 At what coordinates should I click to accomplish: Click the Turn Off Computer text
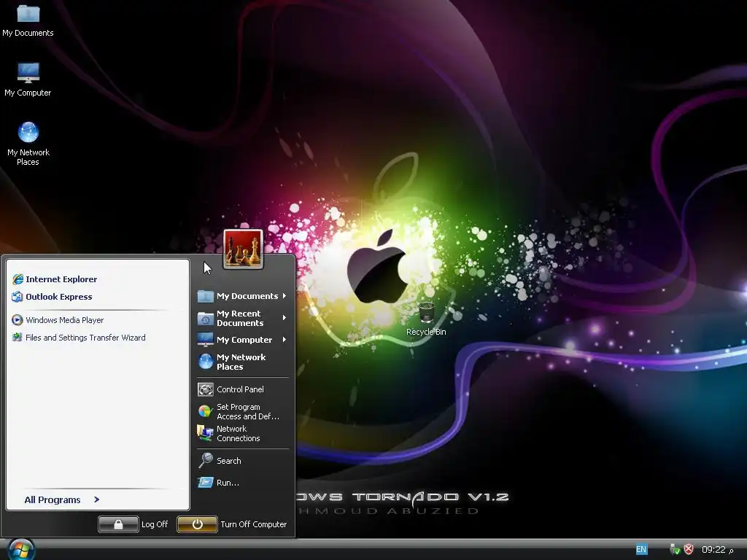click(253, 524)
